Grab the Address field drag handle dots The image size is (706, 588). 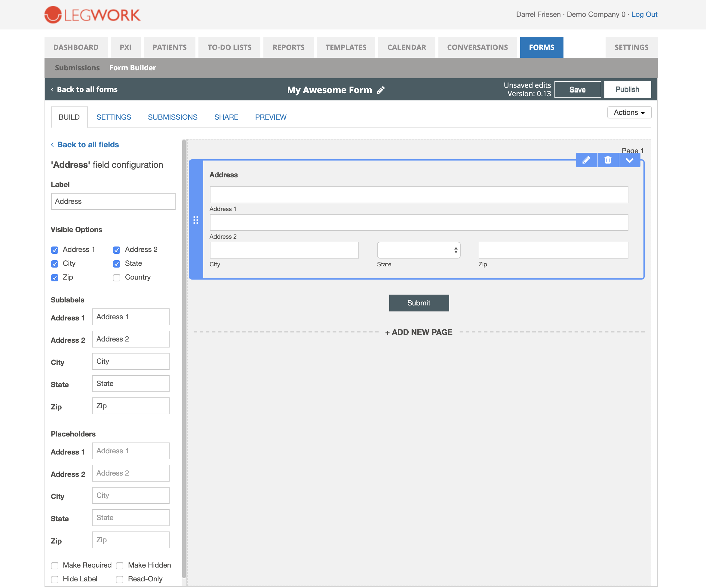tap(196, 220)
